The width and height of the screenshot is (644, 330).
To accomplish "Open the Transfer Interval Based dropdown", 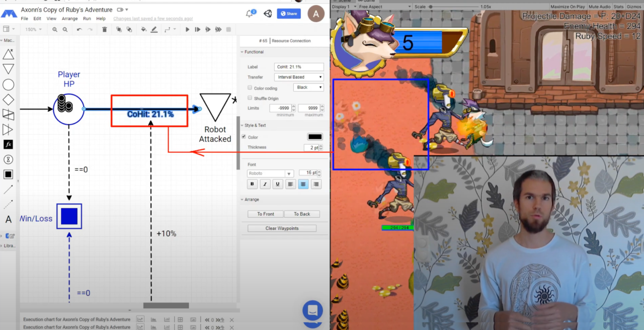I will 299,77.
